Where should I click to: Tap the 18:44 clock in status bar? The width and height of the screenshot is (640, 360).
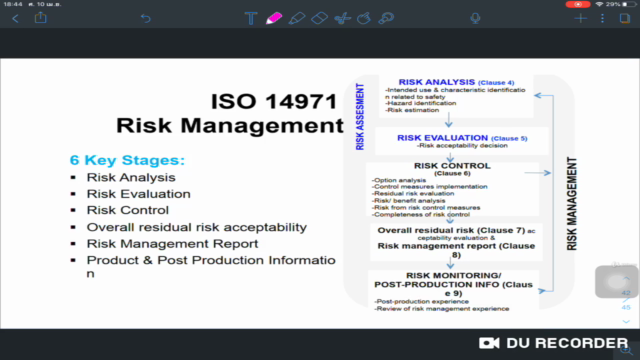pos(14,4)
